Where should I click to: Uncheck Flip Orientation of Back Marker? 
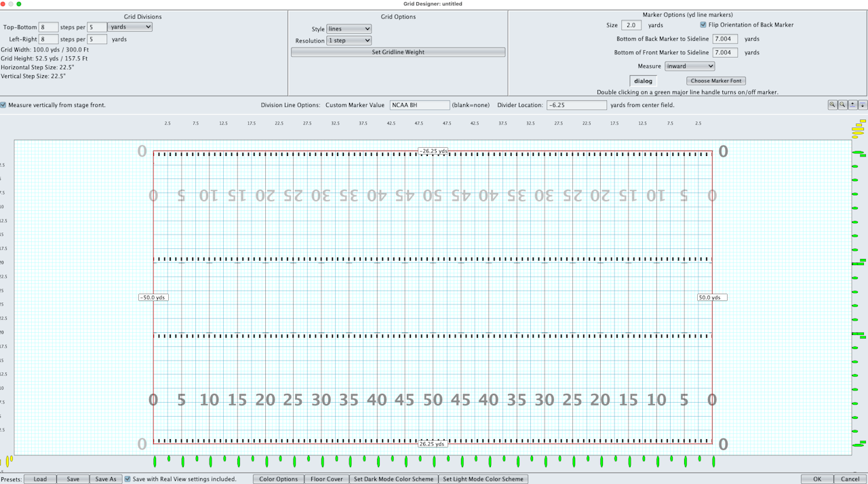click(703, 25)
